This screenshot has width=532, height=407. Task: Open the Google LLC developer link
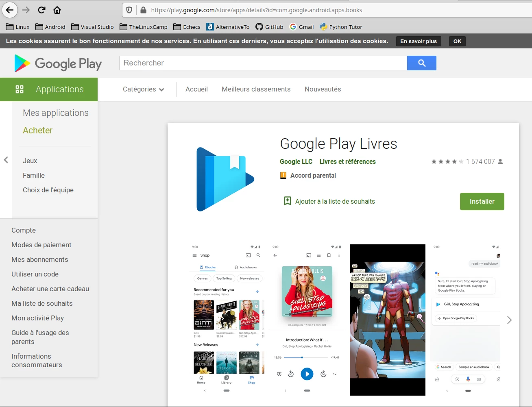coord(296,161)
